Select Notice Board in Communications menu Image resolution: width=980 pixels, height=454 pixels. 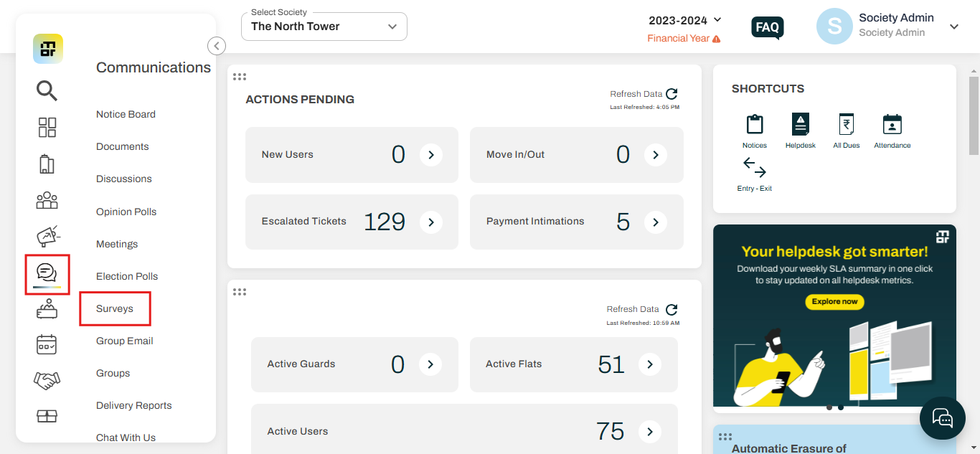126,115
